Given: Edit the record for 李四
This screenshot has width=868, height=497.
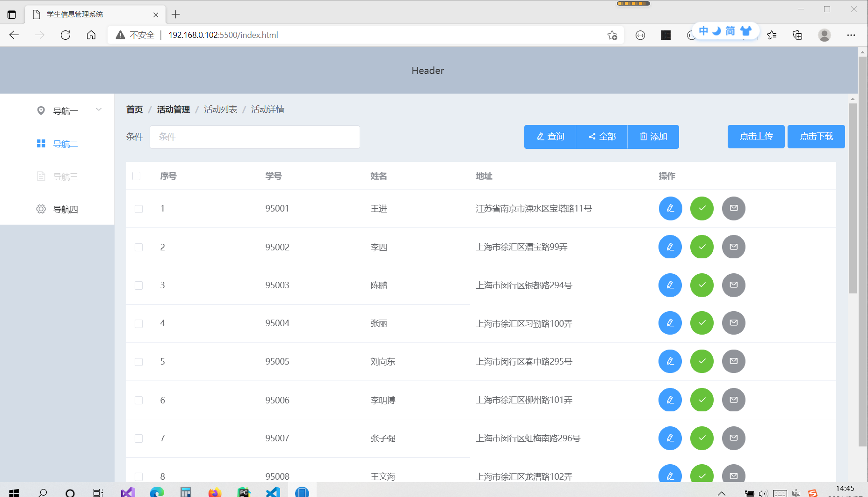Looking at the screenshot, I should [x=670, y=247].
